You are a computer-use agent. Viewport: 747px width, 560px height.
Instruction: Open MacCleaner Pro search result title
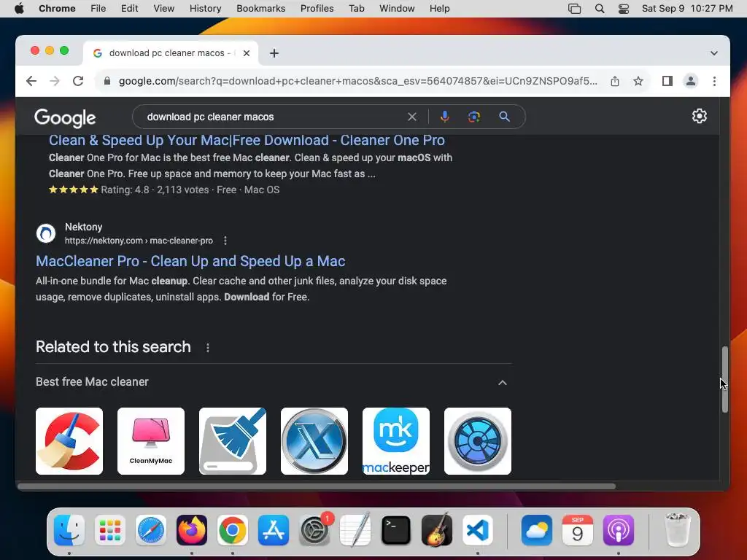190,261
